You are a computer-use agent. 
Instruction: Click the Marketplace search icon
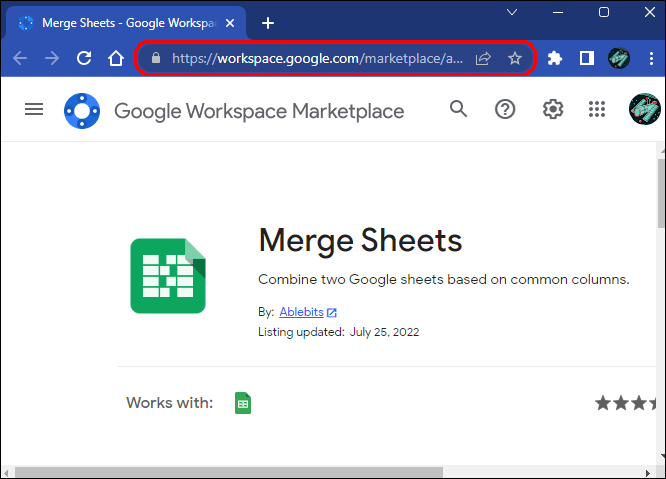pos(458,109)
